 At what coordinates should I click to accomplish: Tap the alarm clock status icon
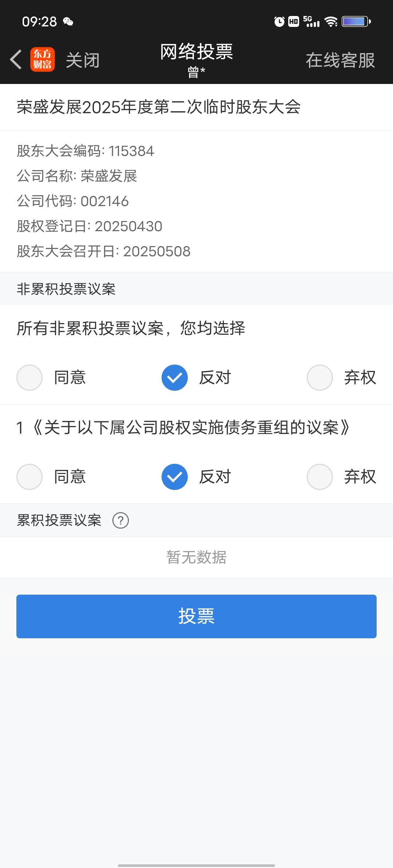pyautogui.click(x=279, y=22)
